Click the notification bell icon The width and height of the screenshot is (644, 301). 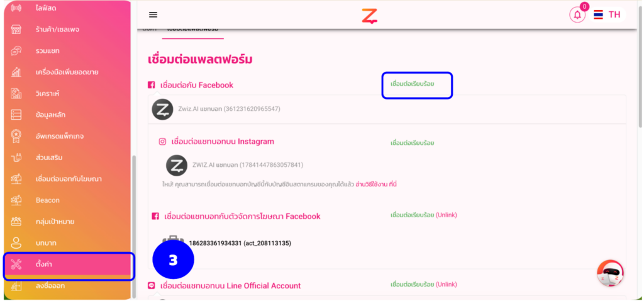point(577,15)
